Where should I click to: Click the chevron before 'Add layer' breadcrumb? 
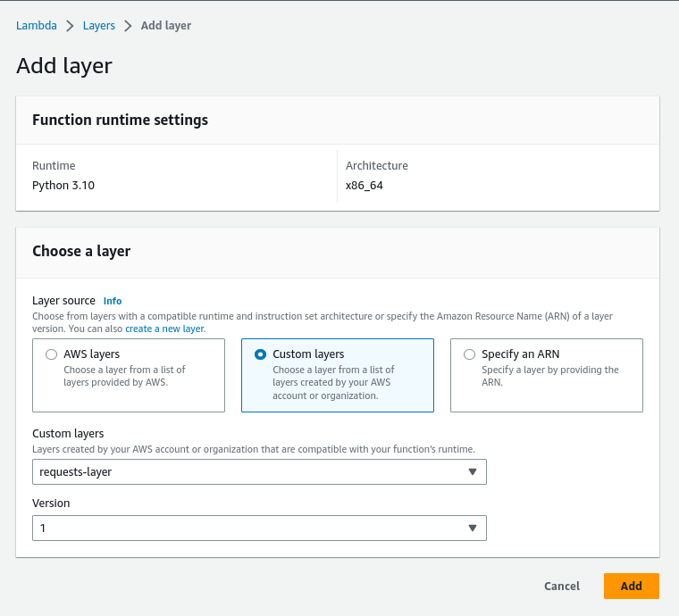tap(128, 26)
